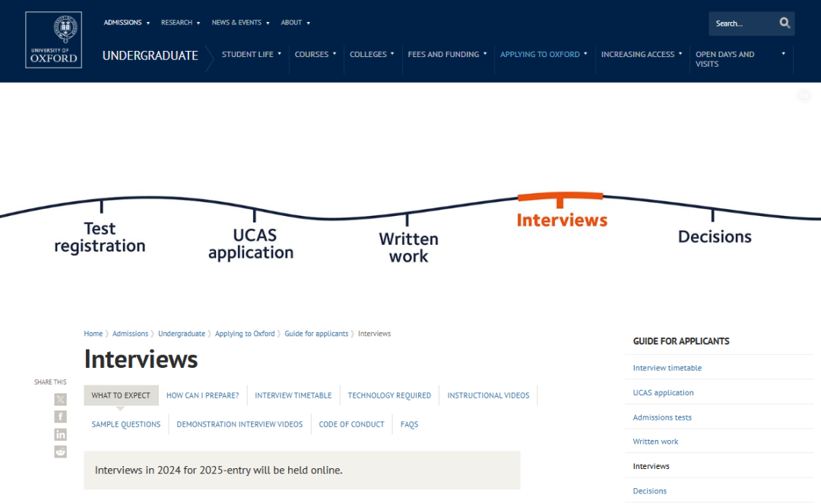
Task: Select the Decisions stage on timeline
Action: (714, 236)
